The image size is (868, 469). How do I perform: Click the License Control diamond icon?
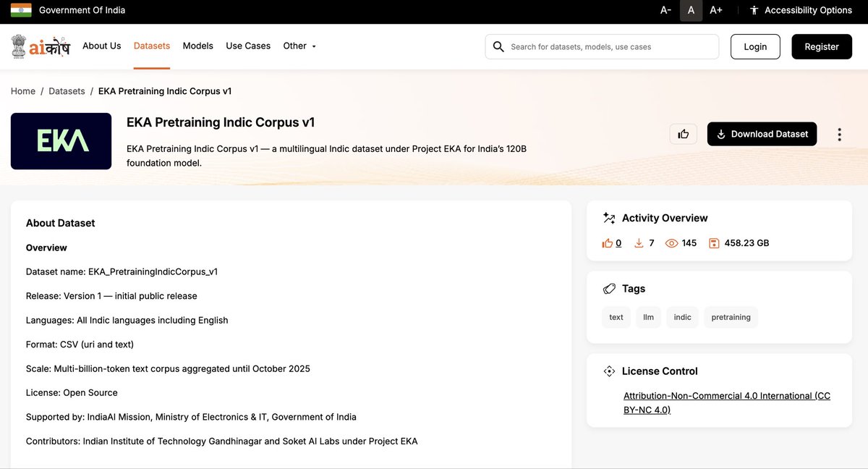pos(610,371)
